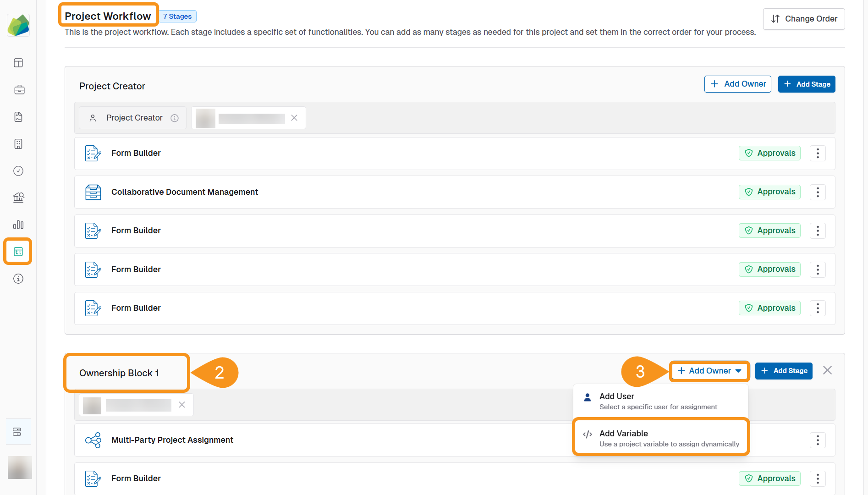Open the briefcase icon in sidebar

[19, 90]
